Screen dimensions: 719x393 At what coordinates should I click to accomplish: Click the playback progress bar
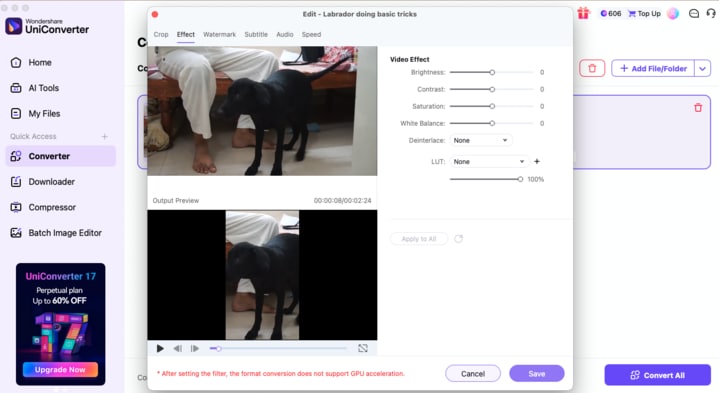278,349
